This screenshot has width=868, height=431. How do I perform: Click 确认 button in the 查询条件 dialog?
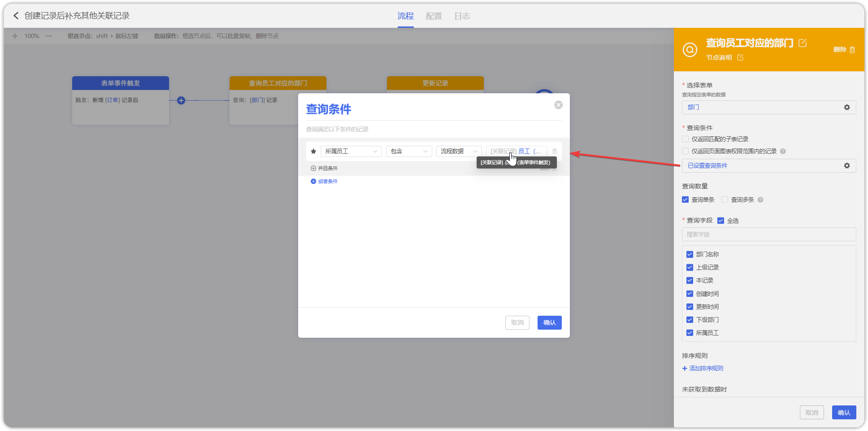click(x=549, y=323)
